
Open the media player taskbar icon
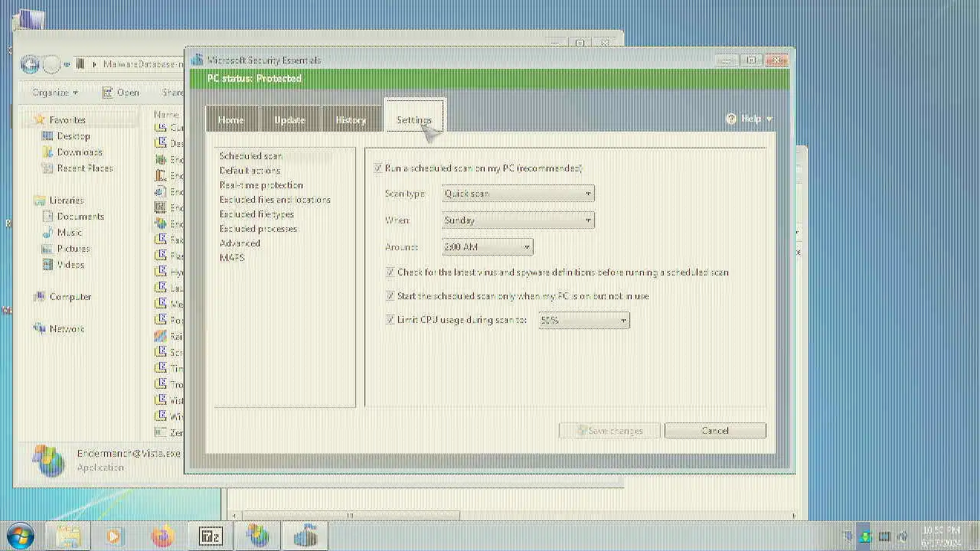(x=115, y=536)
